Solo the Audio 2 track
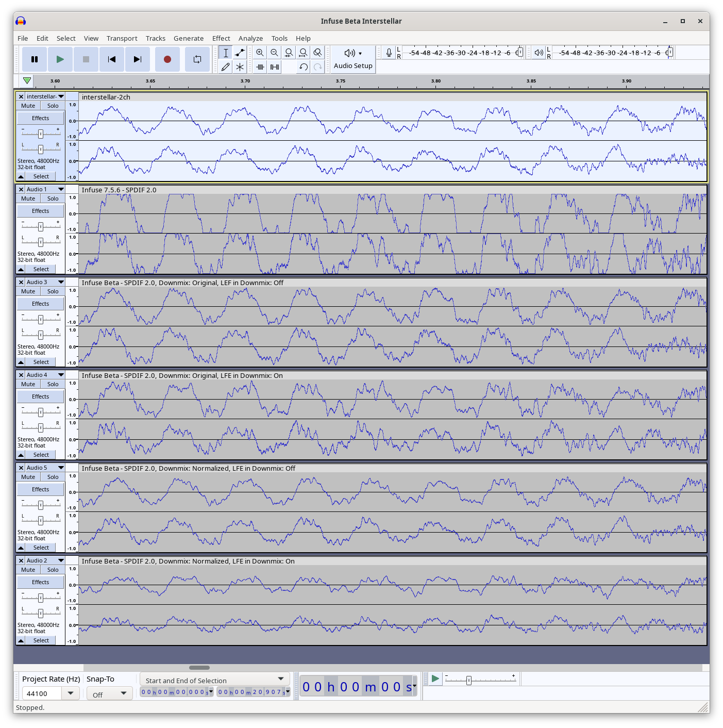Image resolution: width=723 pixels, height=728 pixels. [x=53, y=570]
